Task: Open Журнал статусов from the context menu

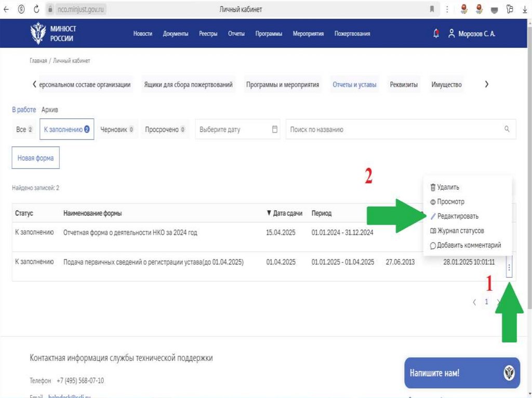Action: (x=460, y=231)
